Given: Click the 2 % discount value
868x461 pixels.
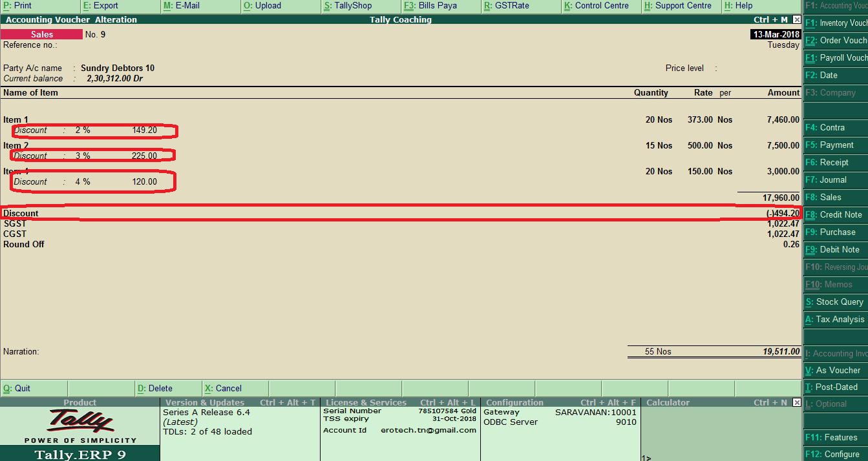Looking at the screenshot, I should 83,130.
